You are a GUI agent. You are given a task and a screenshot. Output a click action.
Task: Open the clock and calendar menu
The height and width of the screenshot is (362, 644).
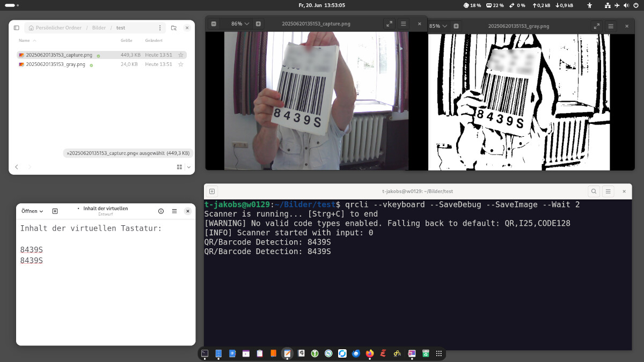322,5
